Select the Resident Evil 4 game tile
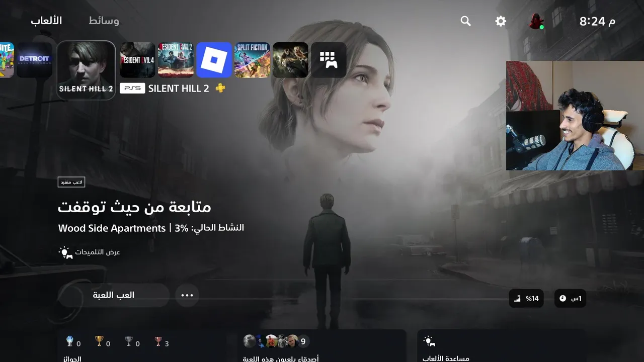Image resolution: width=644 pixels, height=362 pixels. pos(137,60)
